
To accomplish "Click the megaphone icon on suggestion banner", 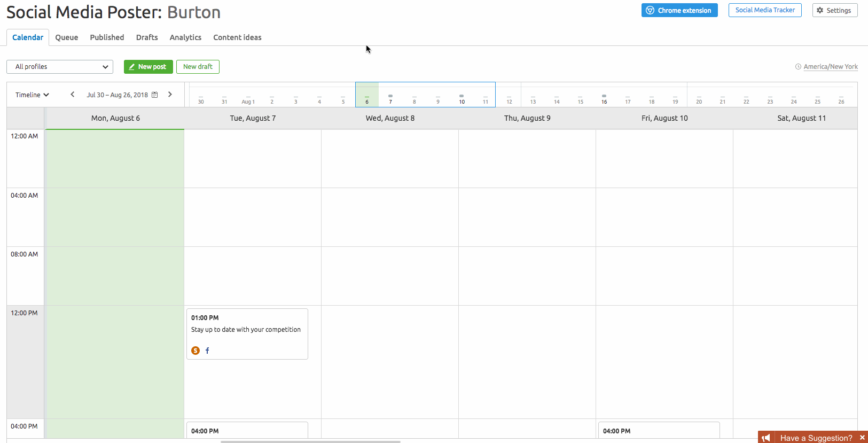I will 766,438.
